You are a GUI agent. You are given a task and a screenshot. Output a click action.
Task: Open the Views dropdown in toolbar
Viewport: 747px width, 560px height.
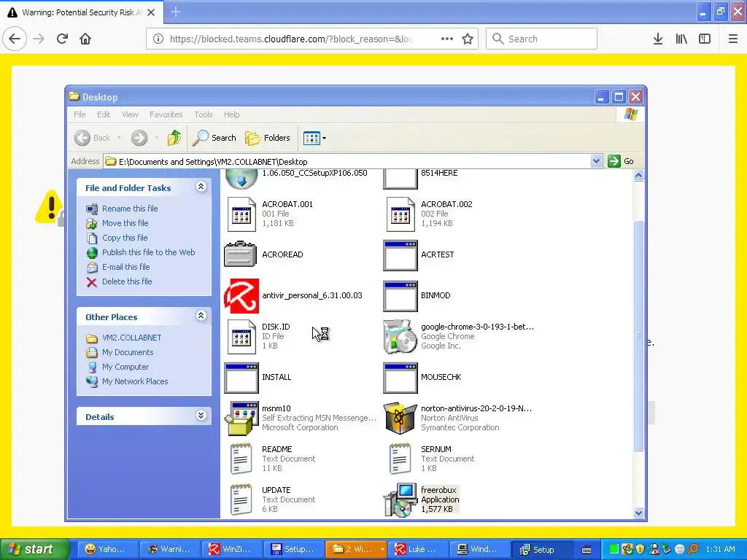pos(314,138)
